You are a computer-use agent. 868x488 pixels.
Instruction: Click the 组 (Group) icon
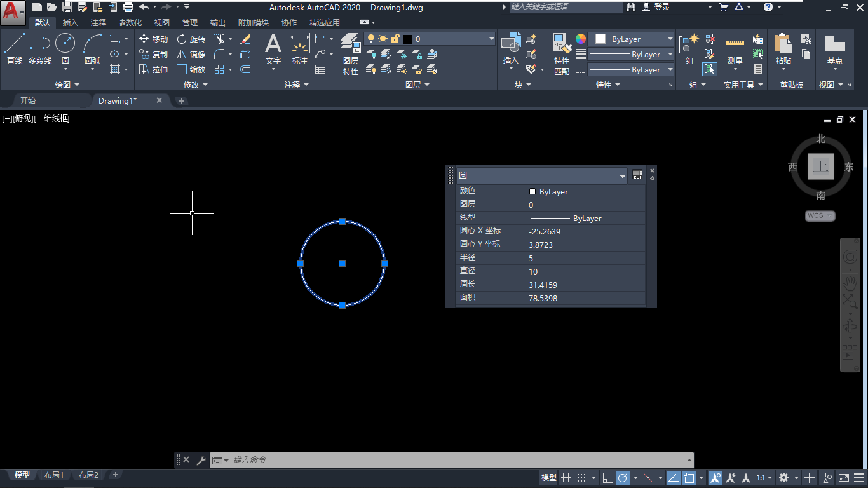pyautogui.click(x=689, y=49)
